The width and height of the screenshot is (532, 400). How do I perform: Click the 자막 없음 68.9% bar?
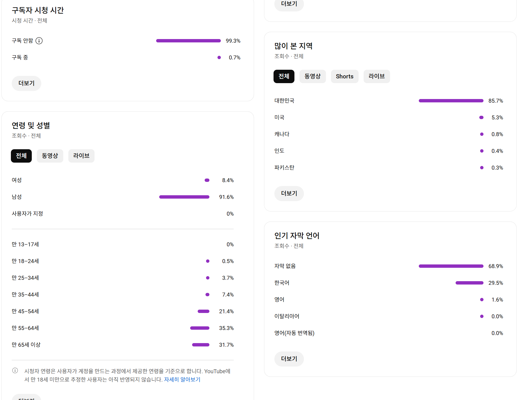point(451,266)
